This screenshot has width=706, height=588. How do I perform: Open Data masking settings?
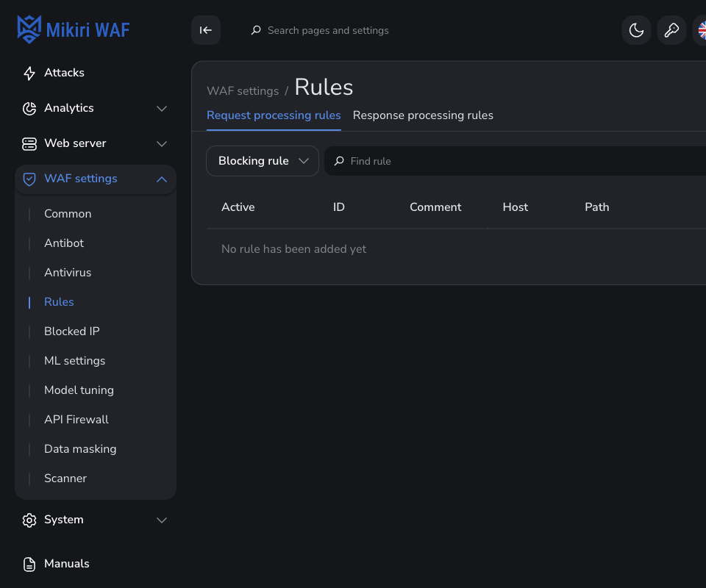tap(80, 449)
